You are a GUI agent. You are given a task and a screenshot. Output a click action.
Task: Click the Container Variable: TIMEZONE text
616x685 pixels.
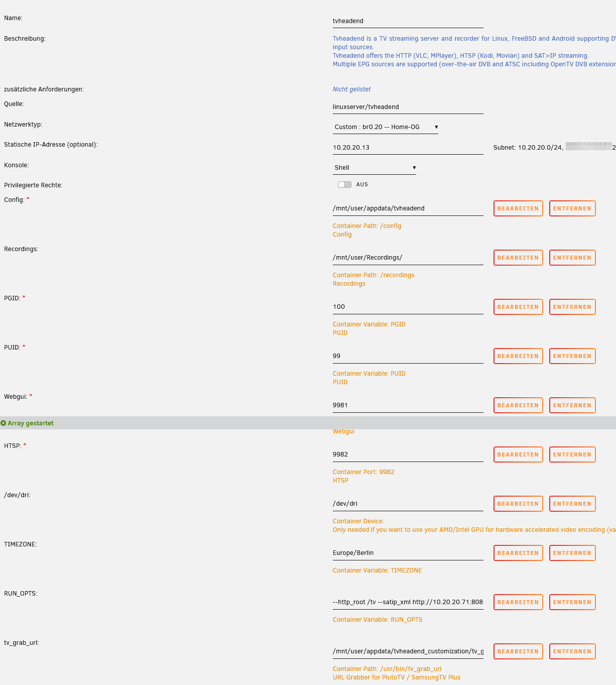point(377,570)
